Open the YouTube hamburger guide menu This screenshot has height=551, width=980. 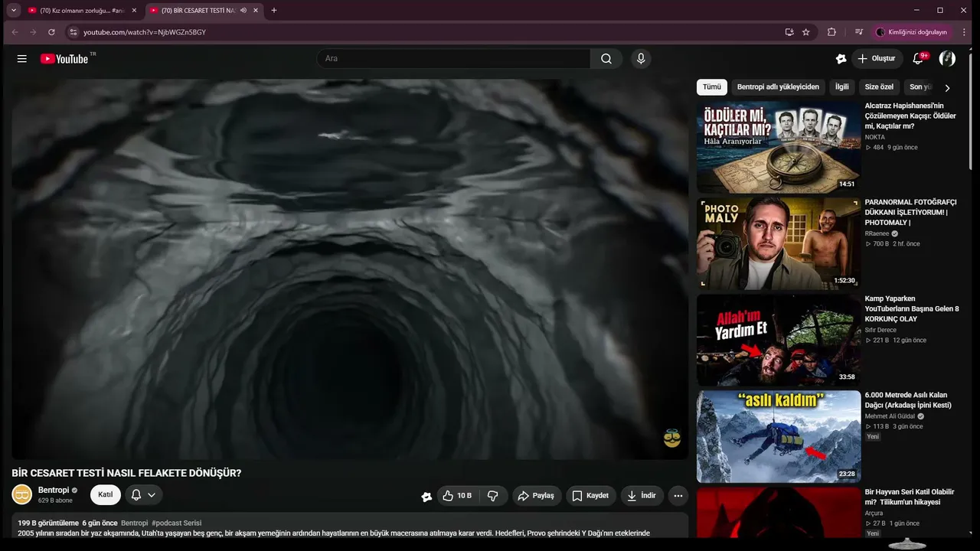tap(22, 59)
